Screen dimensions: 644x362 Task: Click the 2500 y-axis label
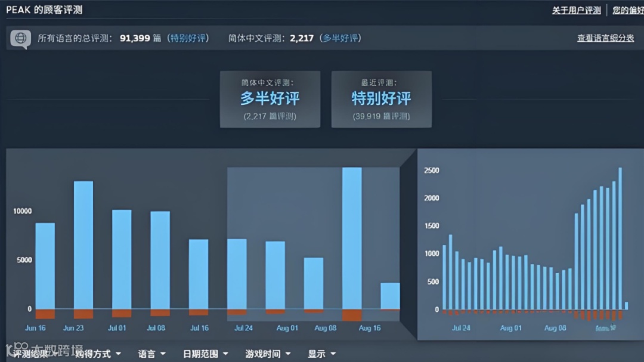pos(432,170)
